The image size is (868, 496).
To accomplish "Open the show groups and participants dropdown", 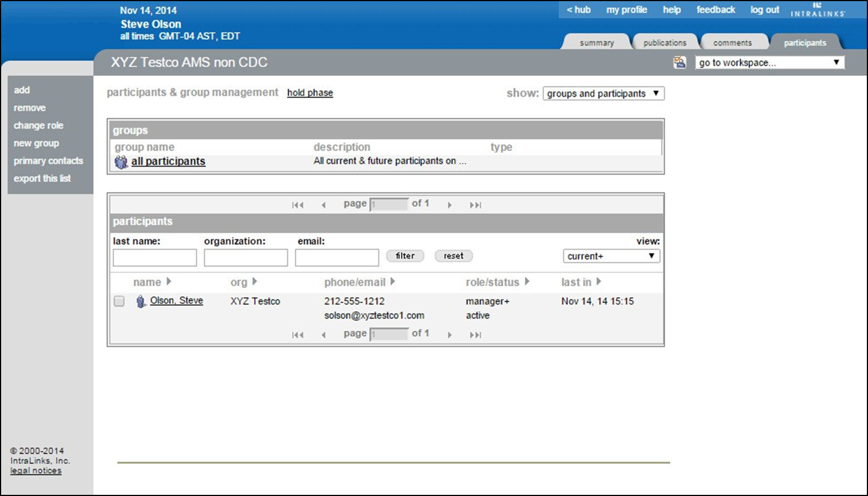I will pyautogui.click(x=603, y=93).
